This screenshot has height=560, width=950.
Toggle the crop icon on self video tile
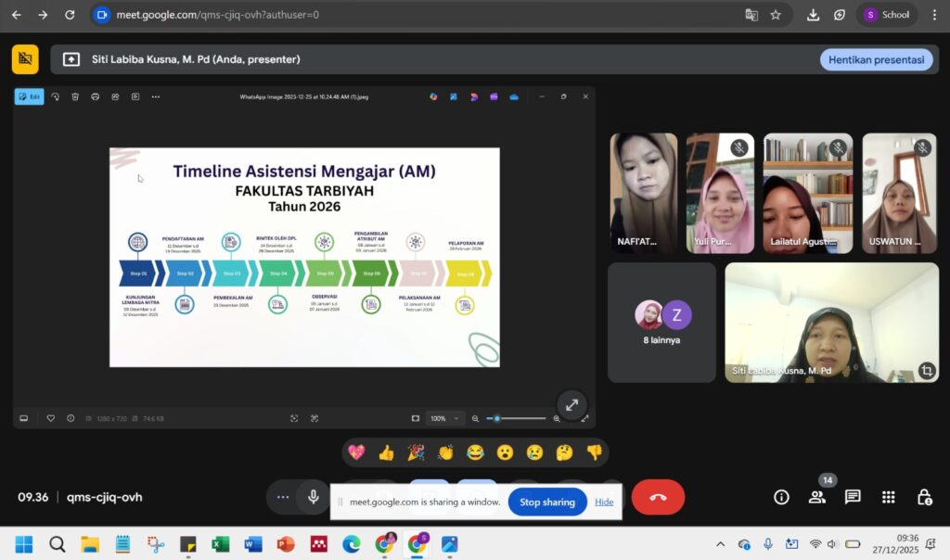925,371
